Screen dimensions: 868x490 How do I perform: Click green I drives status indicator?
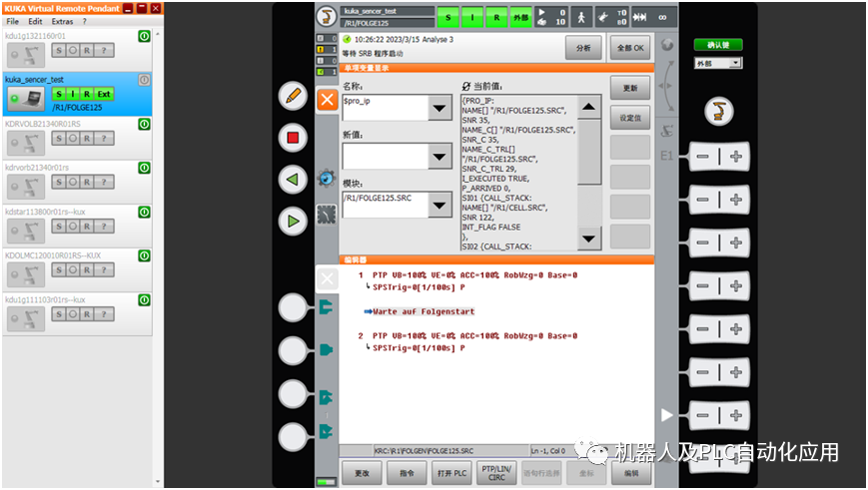(x=472, y=18)
